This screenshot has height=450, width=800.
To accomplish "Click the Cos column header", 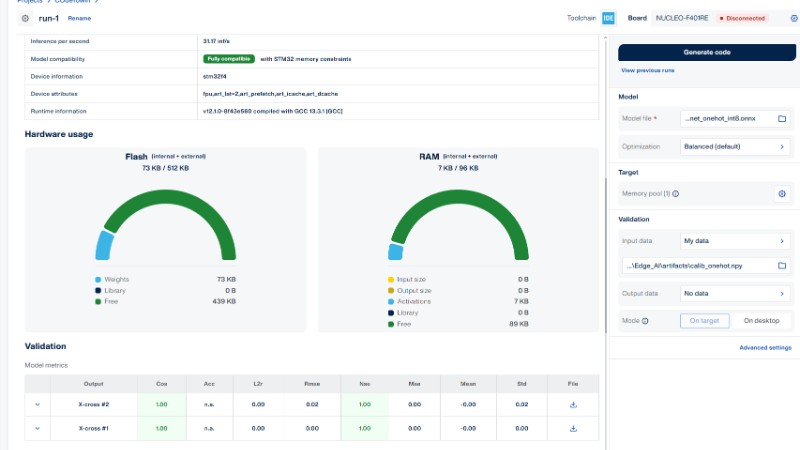I will [x=162, y=384].
